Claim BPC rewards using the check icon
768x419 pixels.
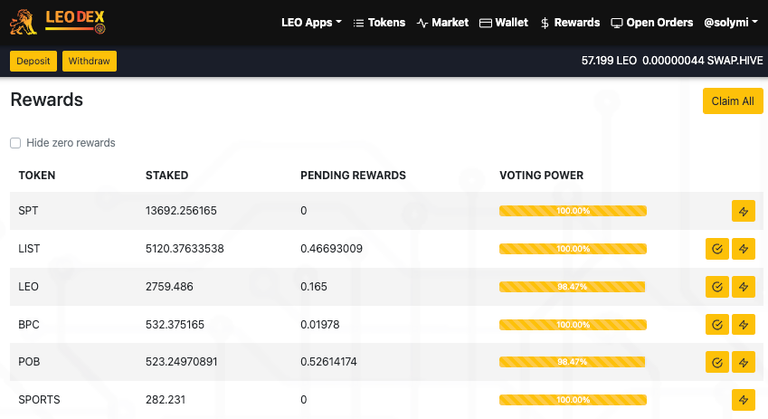717,324
